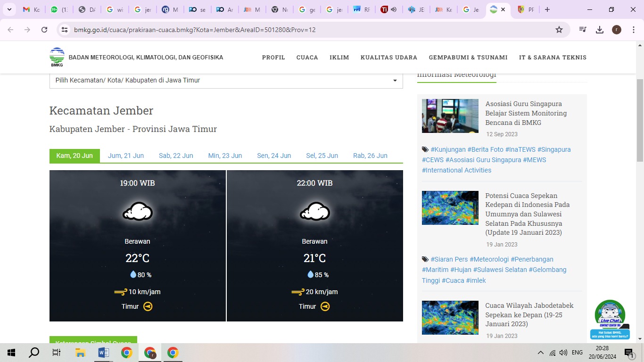Open Windows taskbar search
This screenshot has width=644, height=362.
pos(34,353)
